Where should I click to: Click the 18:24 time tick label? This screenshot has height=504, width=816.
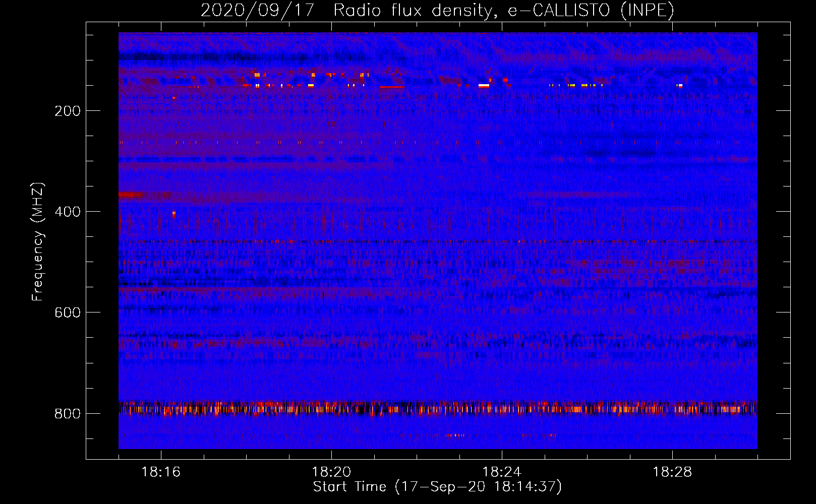pos(502,472)
